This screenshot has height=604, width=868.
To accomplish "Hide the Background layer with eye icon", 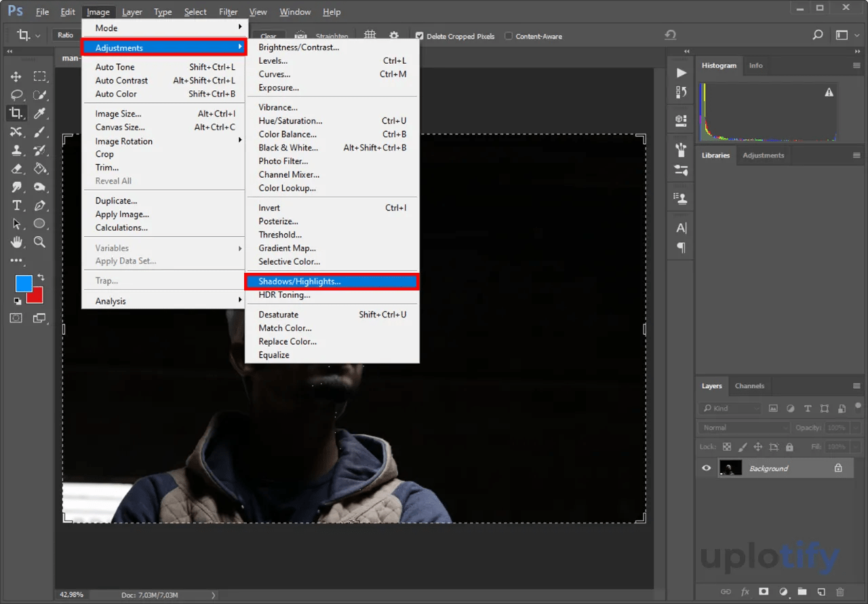I will [707, 468].
